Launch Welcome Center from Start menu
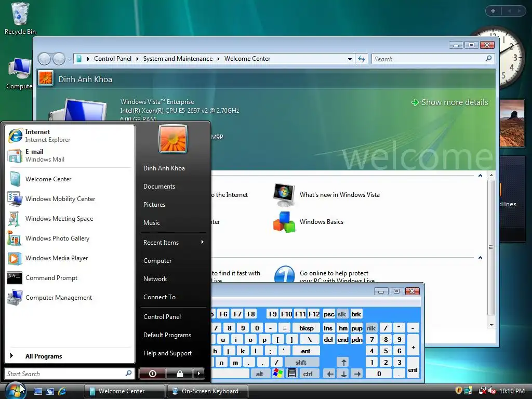 [70, 179]
